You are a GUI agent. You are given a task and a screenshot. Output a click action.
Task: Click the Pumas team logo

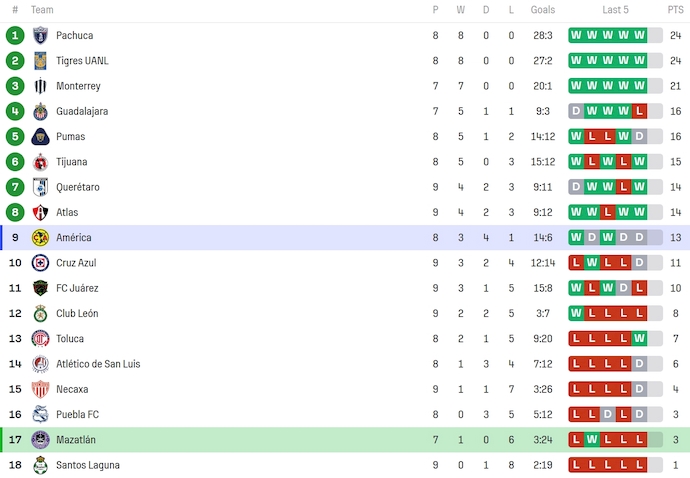(x=40, y=136)
